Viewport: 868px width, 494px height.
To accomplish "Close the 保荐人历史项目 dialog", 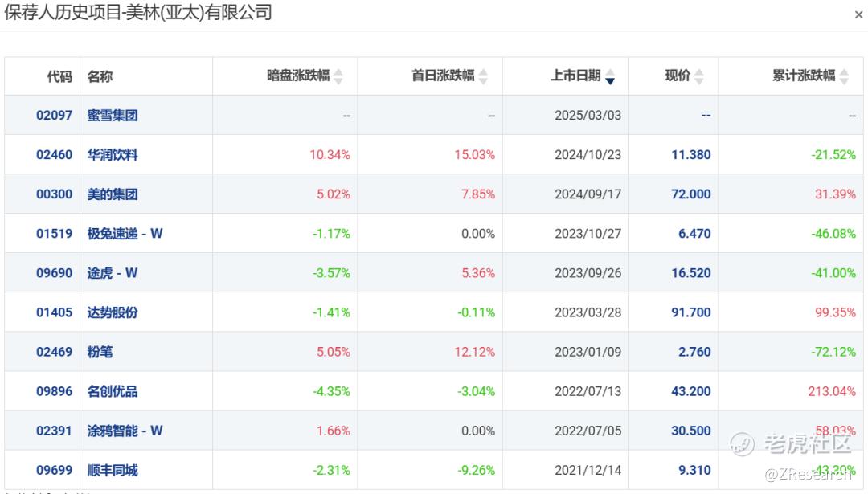I will pos(858,15).
